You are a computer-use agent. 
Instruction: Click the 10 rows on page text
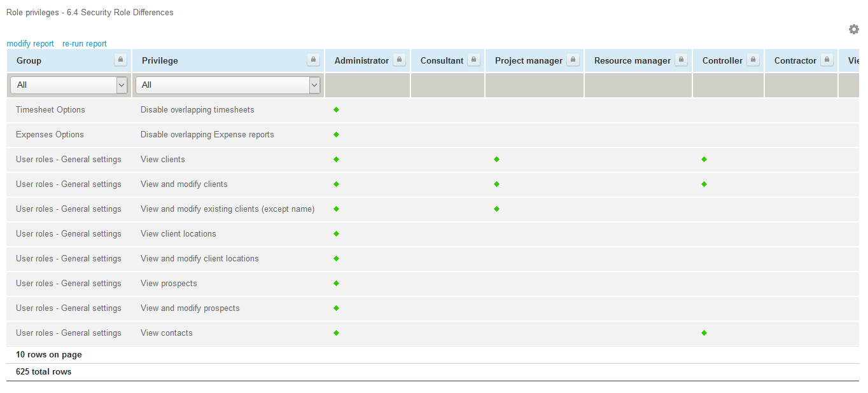(49, 354)
